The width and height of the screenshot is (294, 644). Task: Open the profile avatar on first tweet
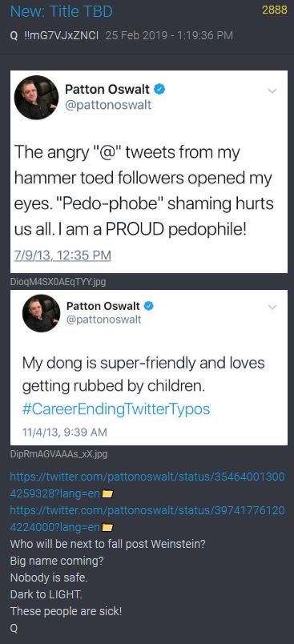36,98
